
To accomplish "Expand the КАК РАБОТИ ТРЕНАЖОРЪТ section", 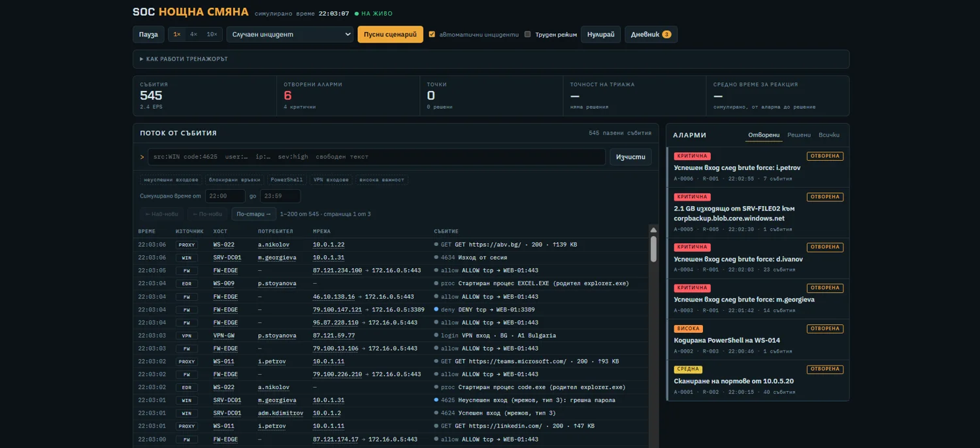I will pos(491,59).
